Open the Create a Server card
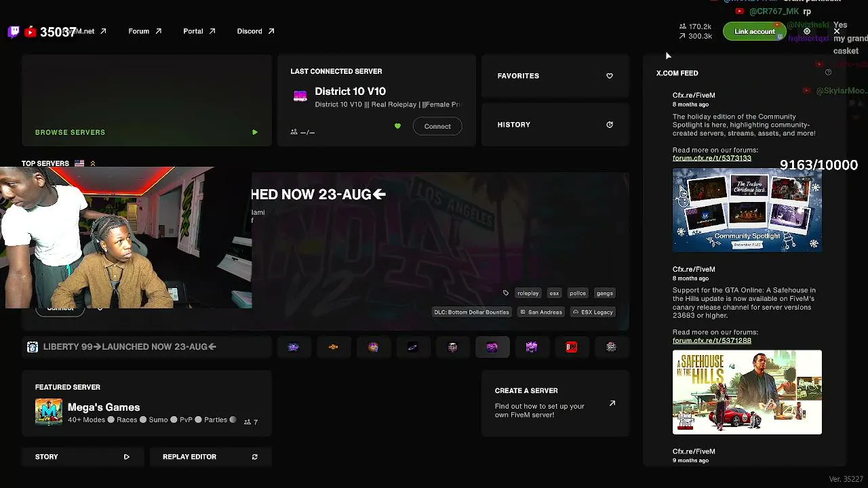 point(555,403)
